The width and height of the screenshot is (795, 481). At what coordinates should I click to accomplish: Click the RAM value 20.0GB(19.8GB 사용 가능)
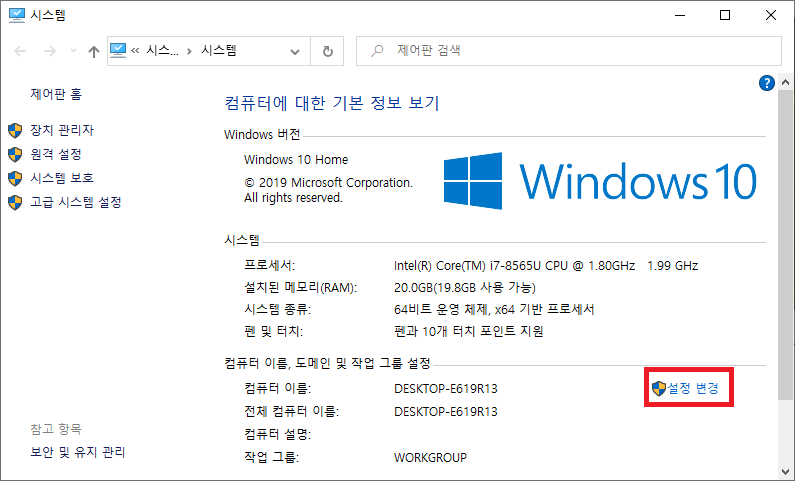pos(465,288)
